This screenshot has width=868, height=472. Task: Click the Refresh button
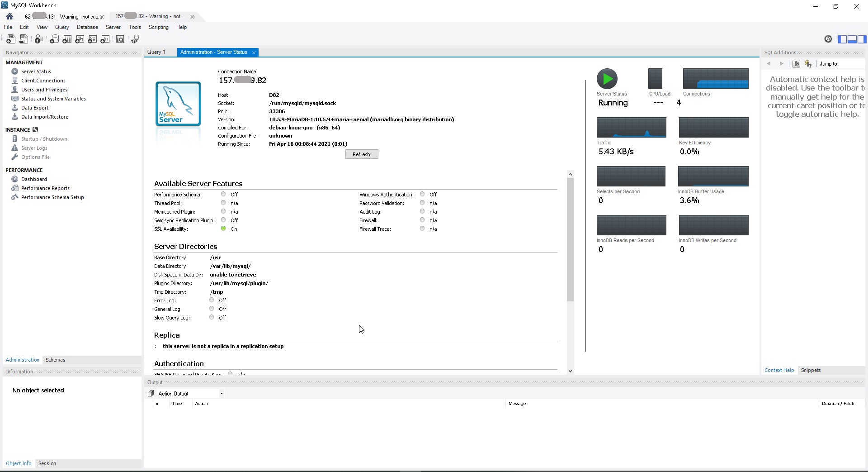point(362,154)
